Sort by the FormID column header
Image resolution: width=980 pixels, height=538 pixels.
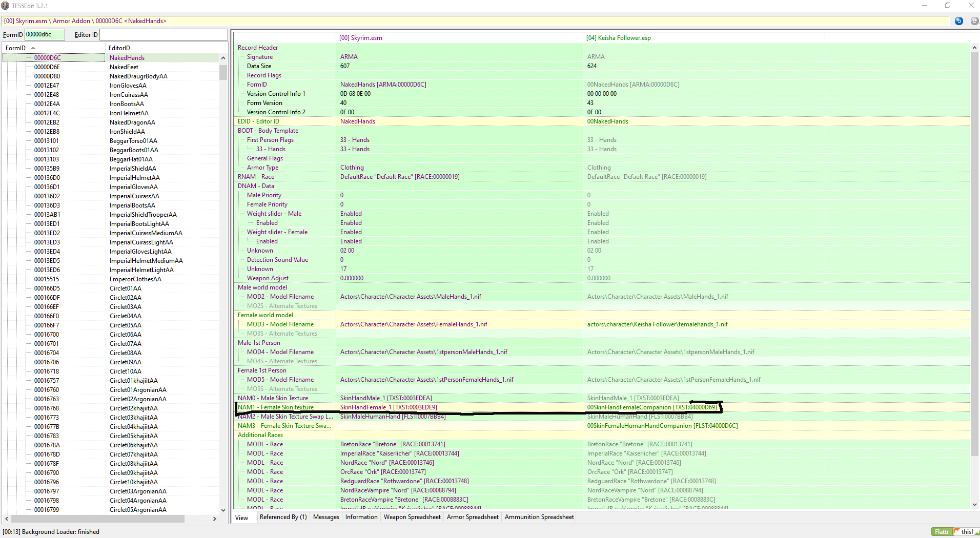[x=15, y=48]
